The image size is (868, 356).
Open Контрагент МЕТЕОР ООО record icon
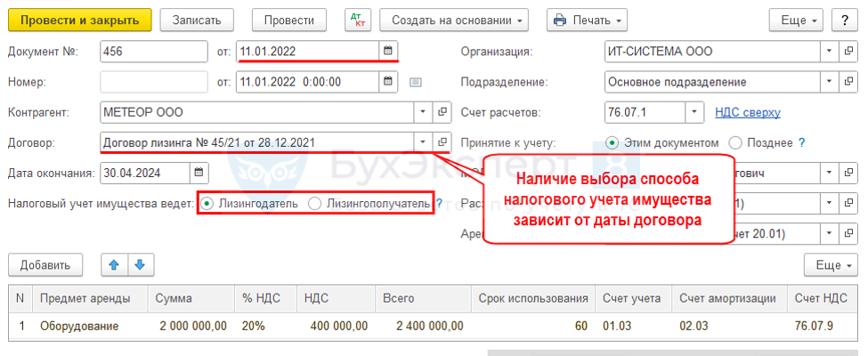click(442, 112)
